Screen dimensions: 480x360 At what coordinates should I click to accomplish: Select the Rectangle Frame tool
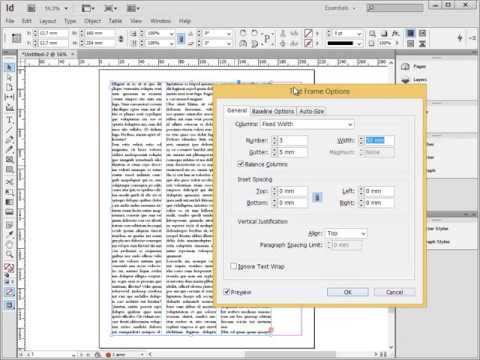tap(9, 160)
